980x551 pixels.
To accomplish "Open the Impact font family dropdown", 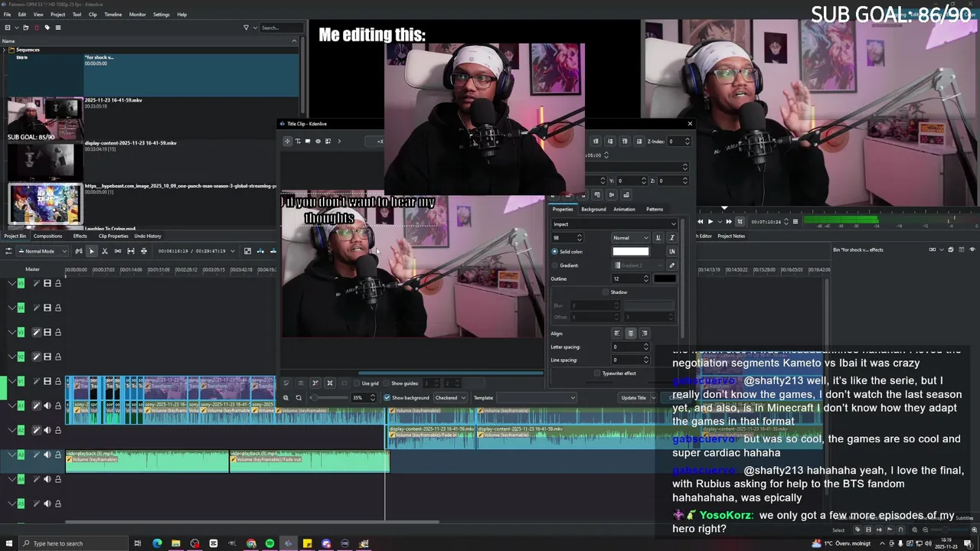I will [614, 224].
